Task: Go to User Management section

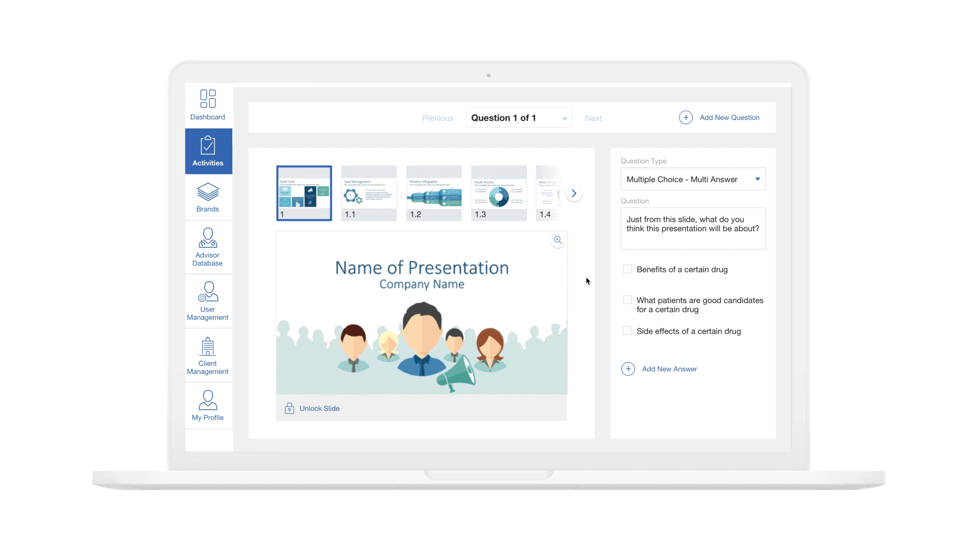Action: 208,301
